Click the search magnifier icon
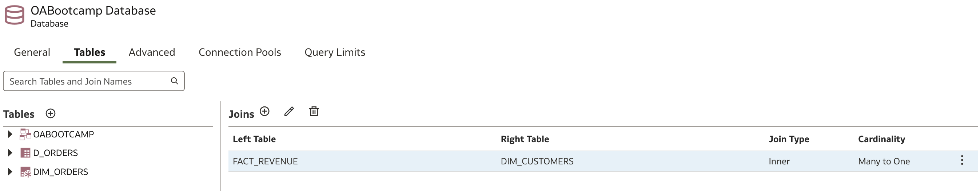 click(x=175, y=81)
